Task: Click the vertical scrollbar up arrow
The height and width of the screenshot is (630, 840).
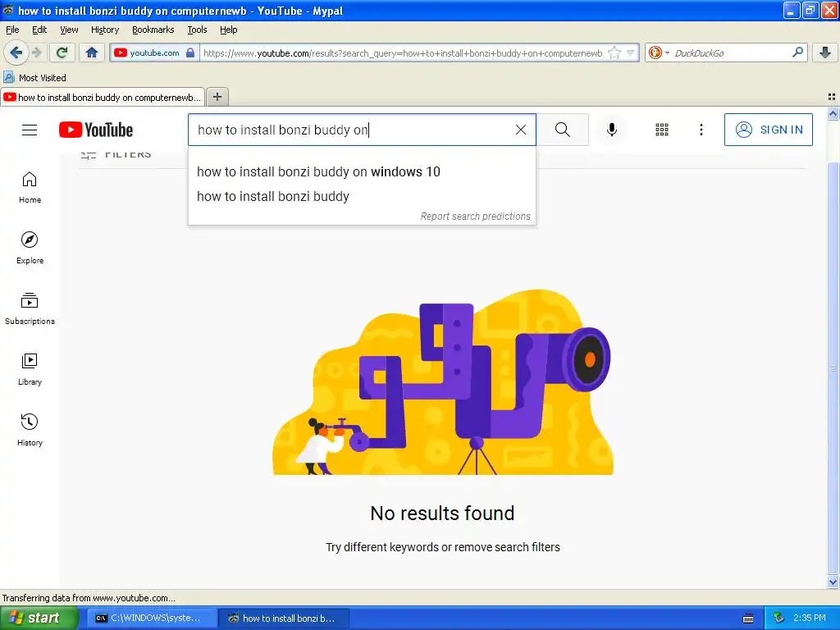Action: [x=833, y=113]
